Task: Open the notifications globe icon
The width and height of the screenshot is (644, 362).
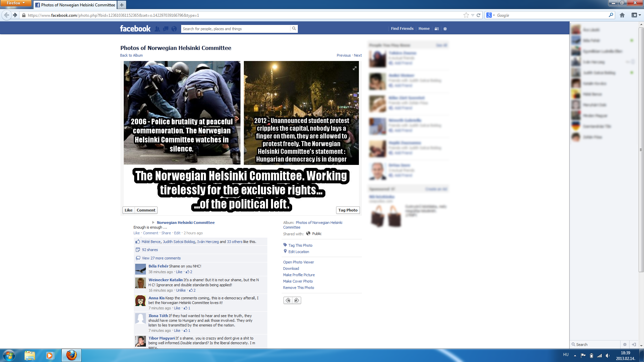Action: [174, 29]
